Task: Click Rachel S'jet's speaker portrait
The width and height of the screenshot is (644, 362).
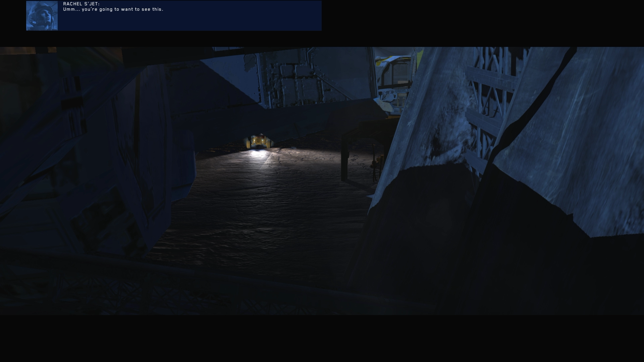Action: [42, 16]
